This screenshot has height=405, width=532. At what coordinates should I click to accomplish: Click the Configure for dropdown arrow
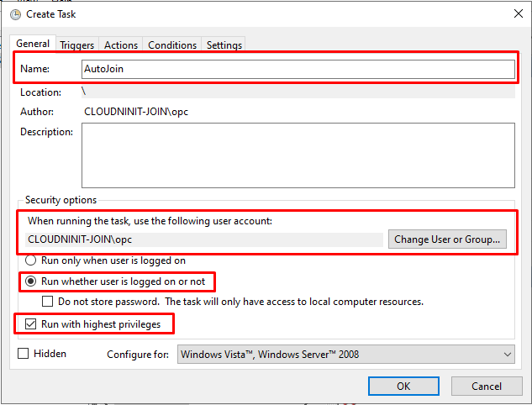[508, 355]
